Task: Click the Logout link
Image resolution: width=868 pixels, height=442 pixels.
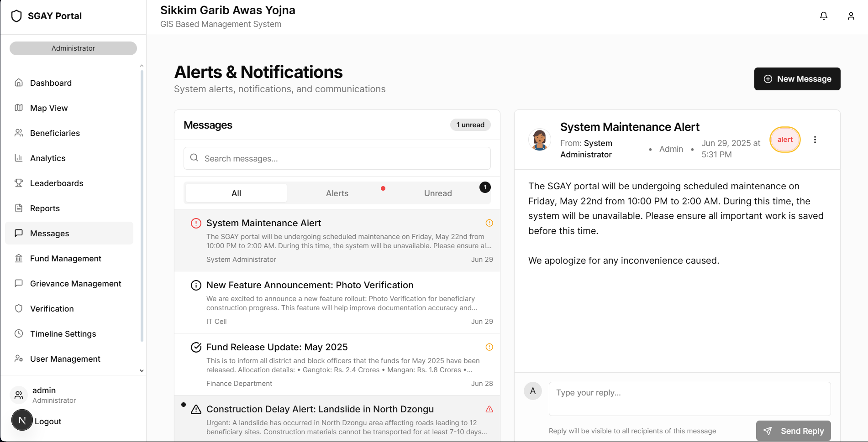Action: pyautogui.click(x=48, y=421)
